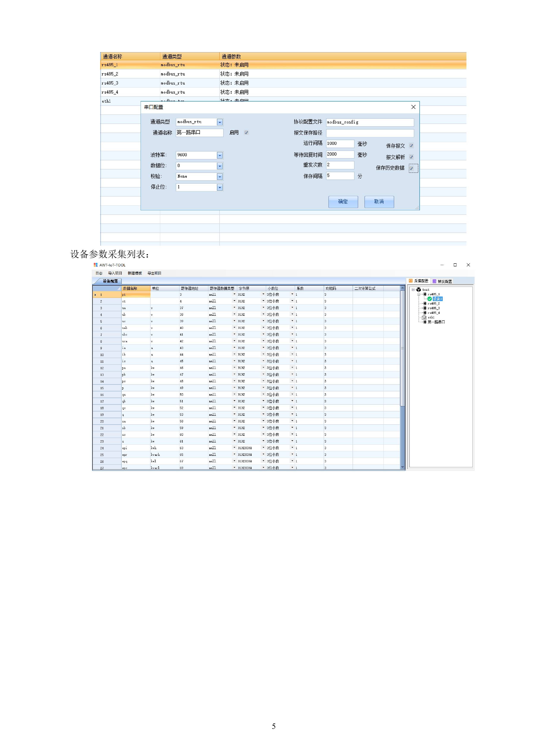Collapse the rs485_1 tree node
535x756 pixels.
[x=419, y=294]
